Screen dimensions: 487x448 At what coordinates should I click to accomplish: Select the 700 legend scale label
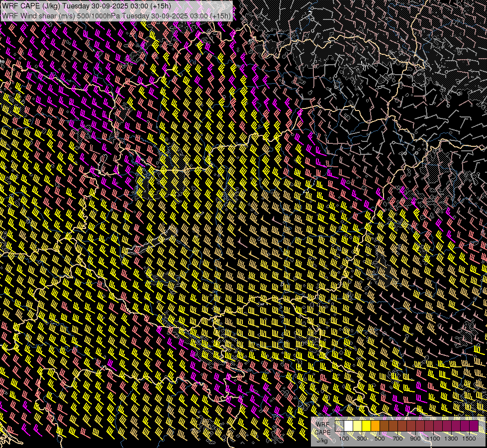(x=397, y=439)
